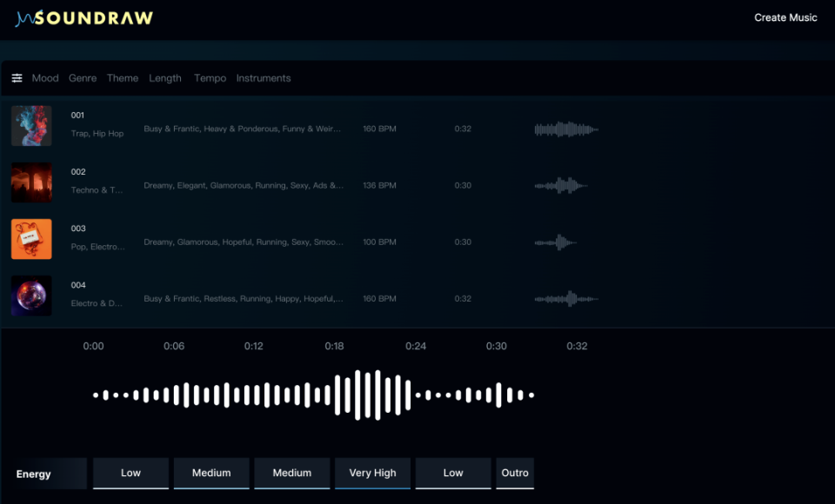Select the Very High energy block
The image size is (835, 504).
(372, 474)
